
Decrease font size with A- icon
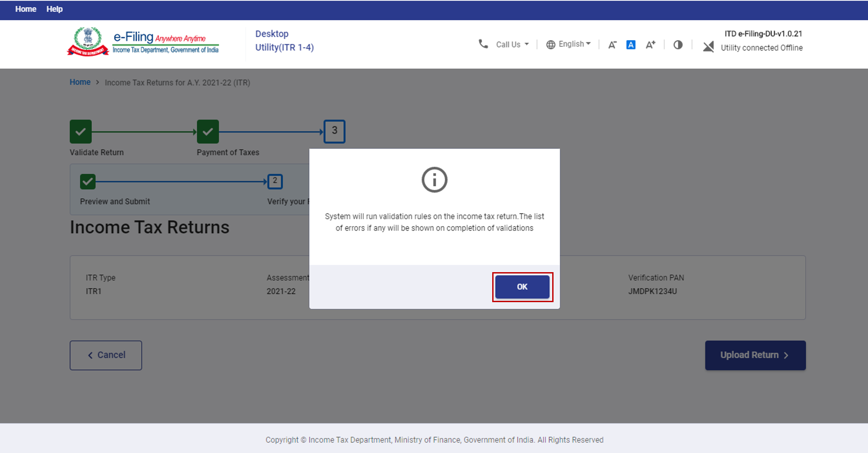(612, 45)
